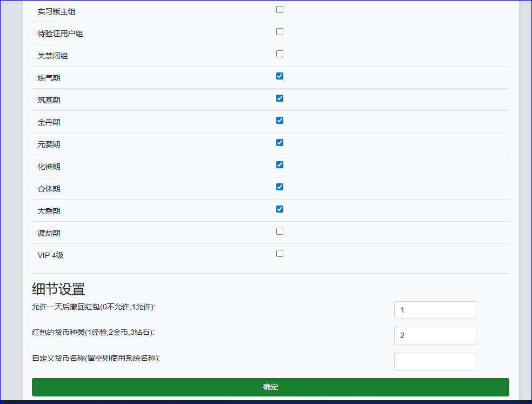The width and height of the screenshot is (532, 404).
Task: Tick the 关禁闭组 checkbox
Action: coord(280,54)
